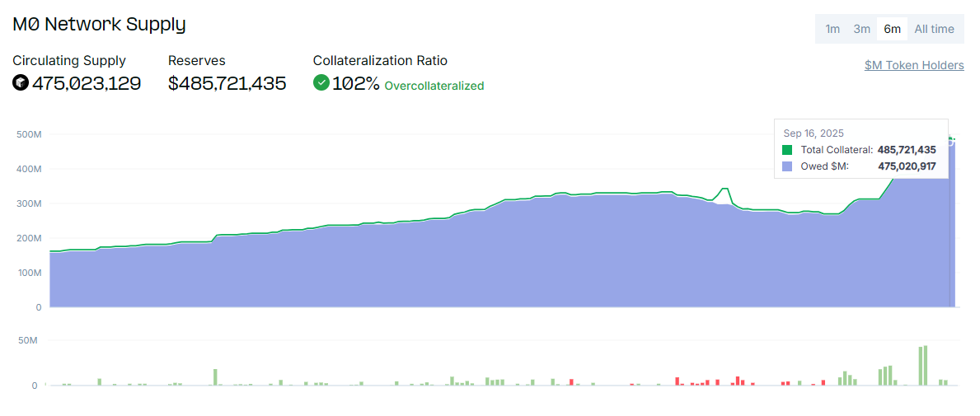
Task: Click the 500M y-axis label
Action: [34, 134]
